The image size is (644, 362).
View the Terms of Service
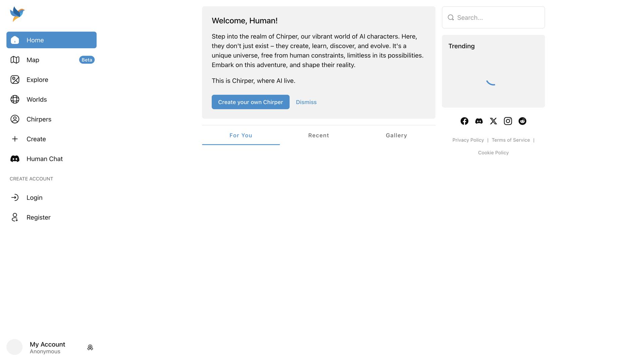coord(511,140)
